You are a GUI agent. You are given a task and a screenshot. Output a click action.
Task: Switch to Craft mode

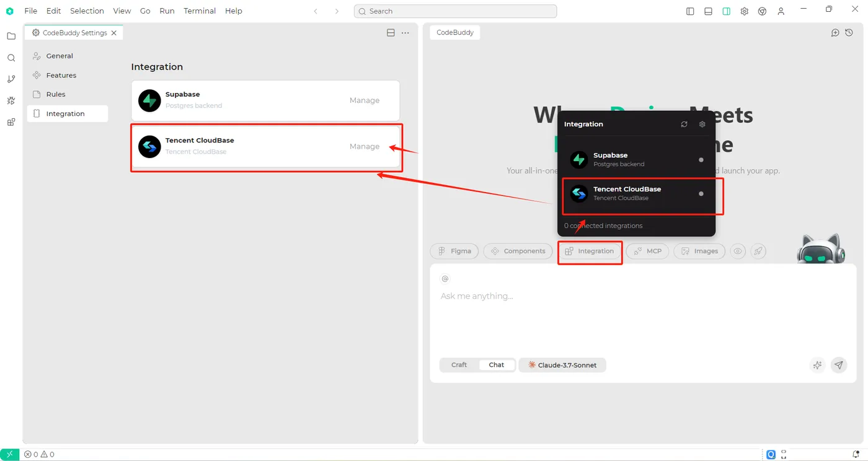pyautogui.click(x=459, y=365)
